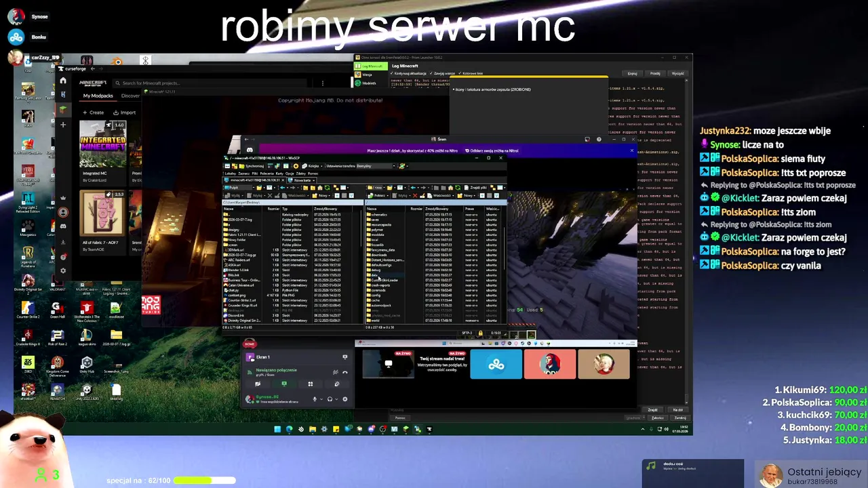Expand Nowa karta tab dropdown
The image size is (868, 488).
pyautogui.click(x=313, y=180)
